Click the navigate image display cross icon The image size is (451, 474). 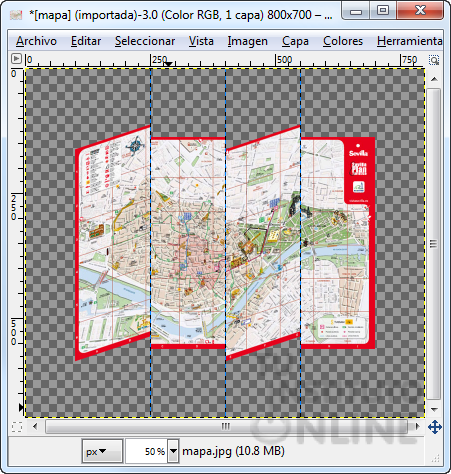435,427
